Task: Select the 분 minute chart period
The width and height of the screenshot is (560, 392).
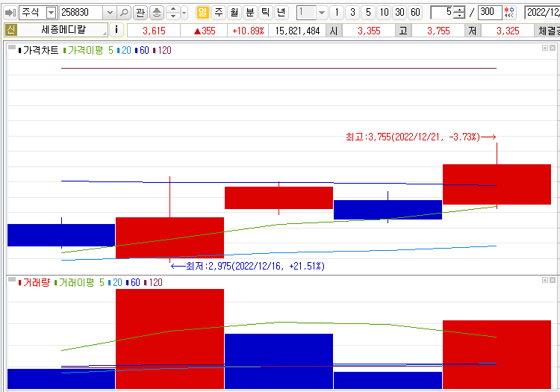Action: coord(250,13)
